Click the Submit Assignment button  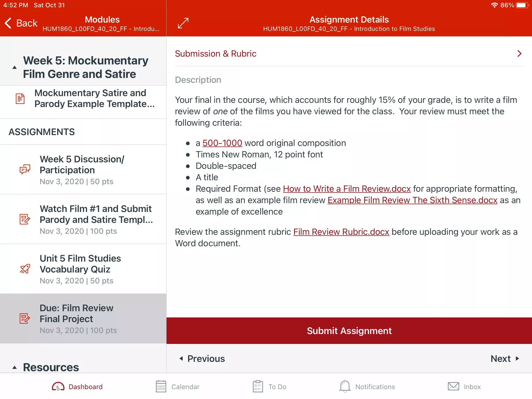coord(349,331)
